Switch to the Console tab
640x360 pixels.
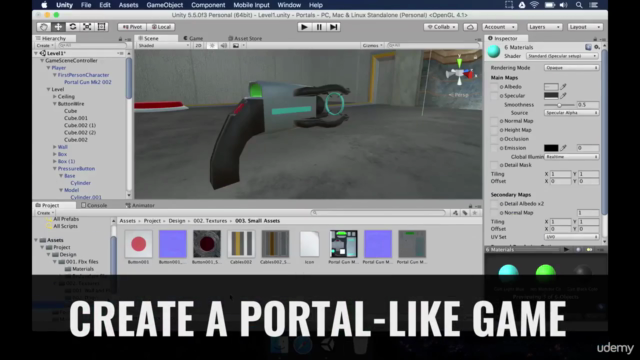[94, 205]
